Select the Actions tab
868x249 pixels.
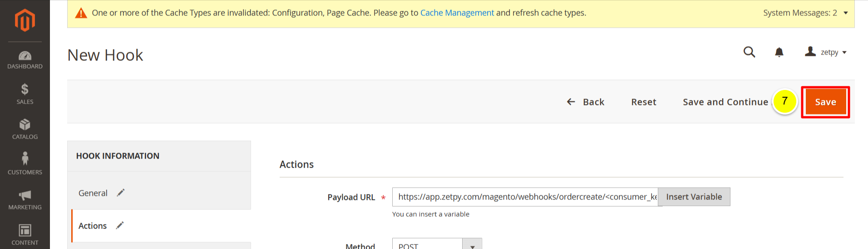[93, 226]
